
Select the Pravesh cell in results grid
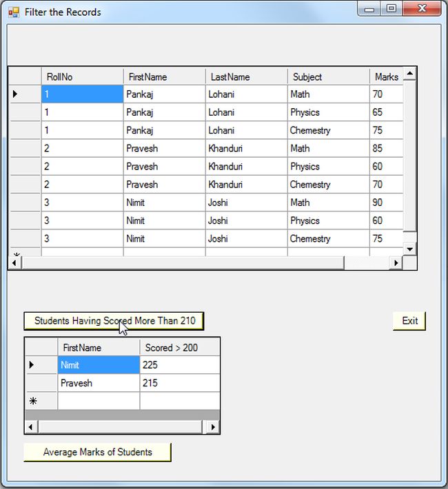click(99, 383)
